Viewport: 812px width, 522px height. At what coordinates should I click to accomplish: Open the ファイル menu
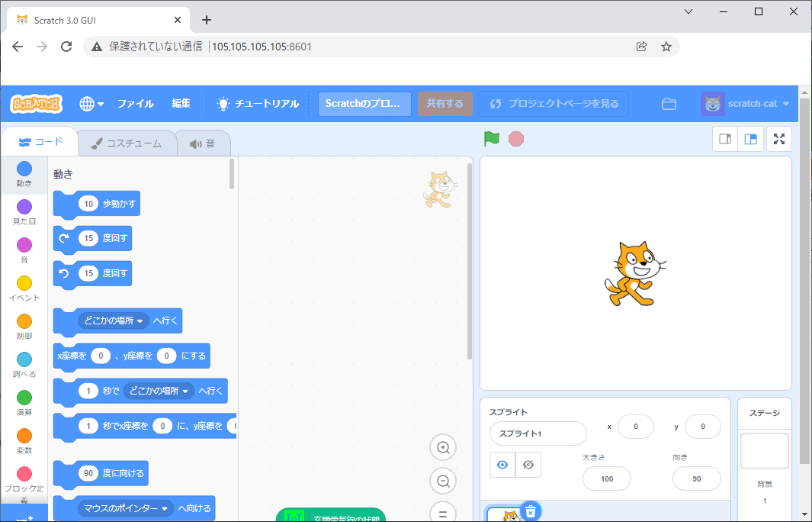135,104
